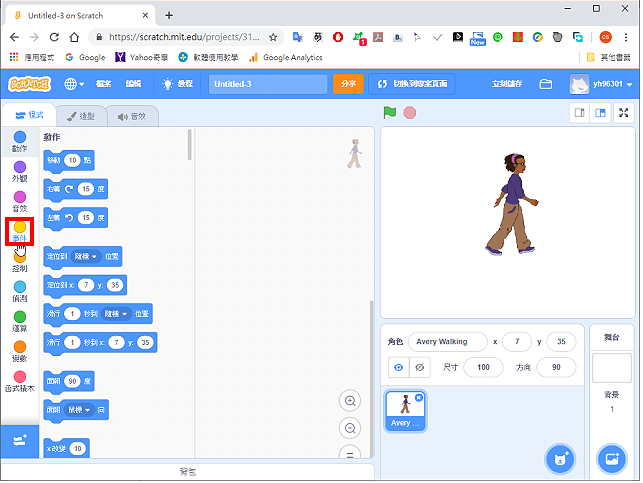Select the Events category yellow circle

20,227
